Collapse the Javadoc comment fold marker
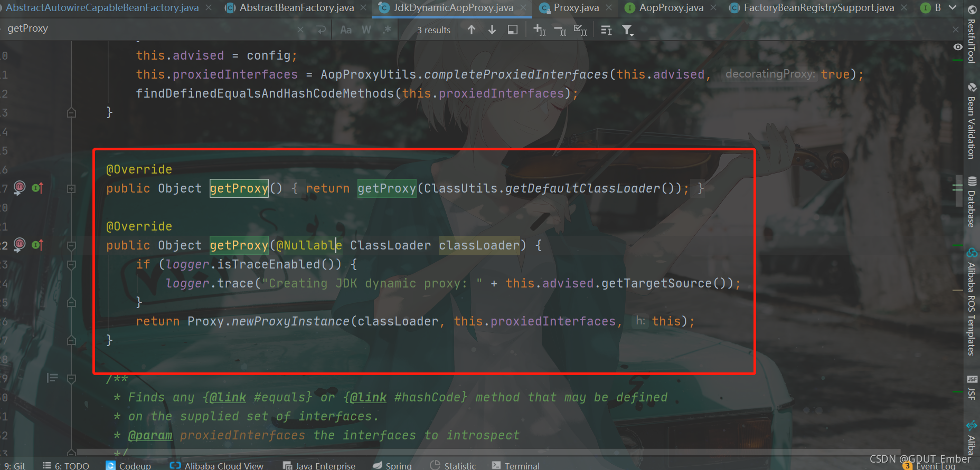 [x=71, y=378]
